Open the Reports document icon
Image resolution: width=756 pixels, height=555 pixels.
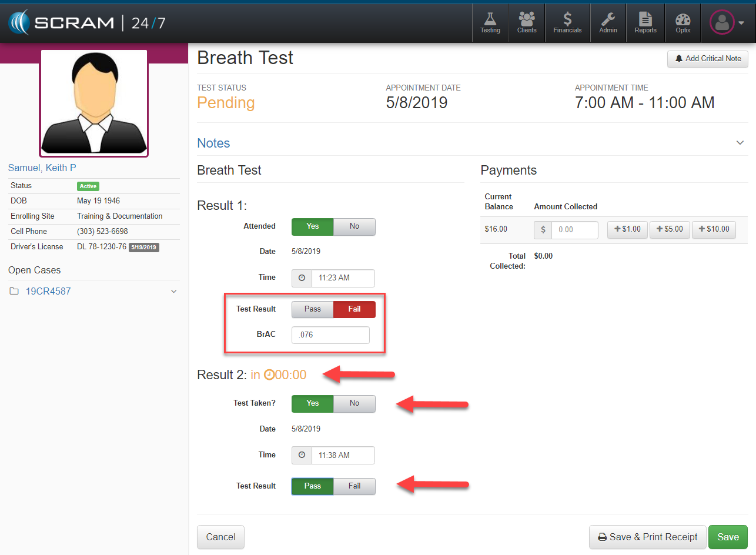[645, 23]
